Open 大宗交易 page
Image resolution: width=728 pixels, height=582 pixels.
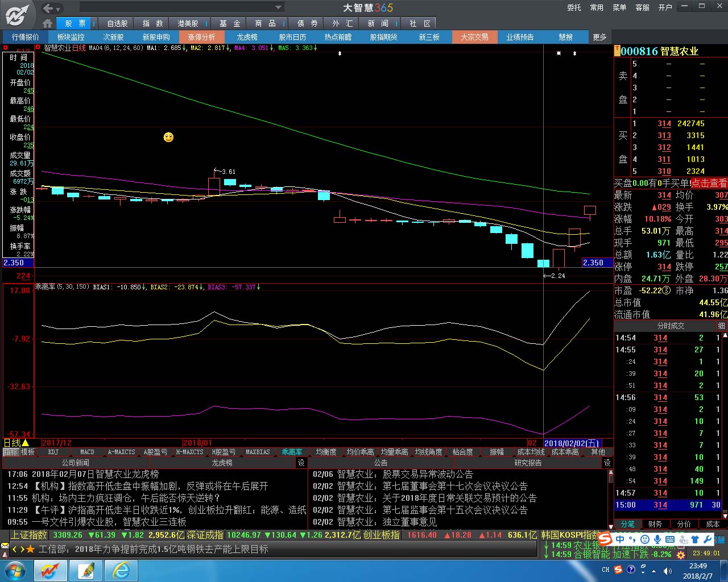point(475,37)
